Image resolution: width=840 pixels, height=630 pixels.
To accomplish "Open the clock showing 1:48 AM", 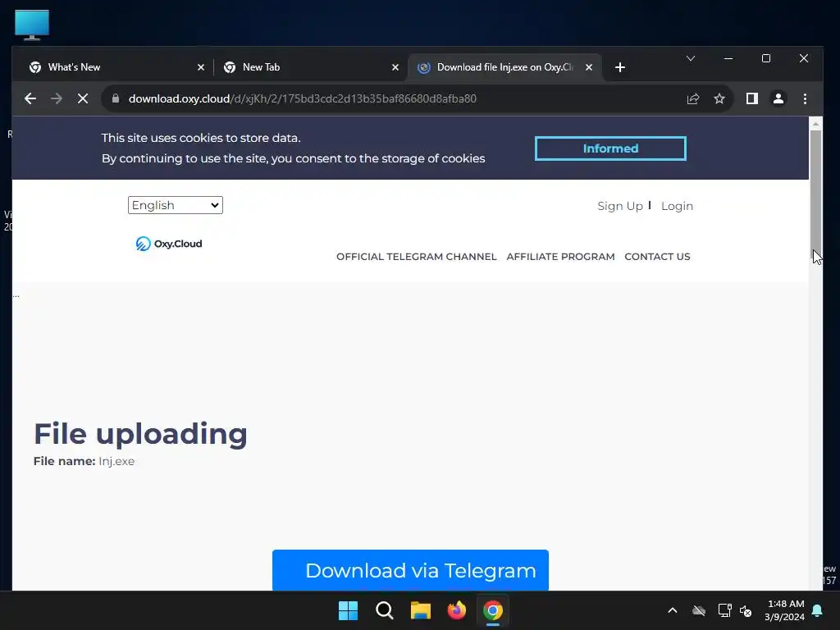I will tap(785, 610).
